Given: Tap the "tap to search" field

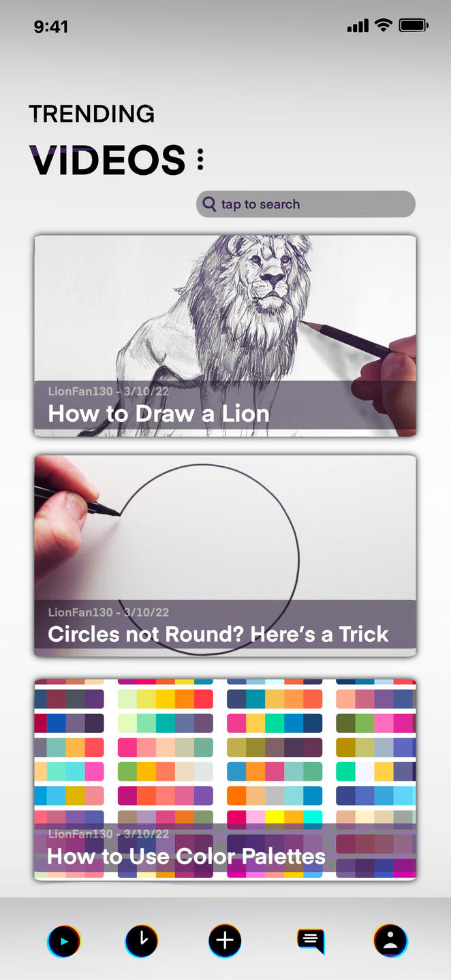Looking at the screenshot, I should point(306,204).
